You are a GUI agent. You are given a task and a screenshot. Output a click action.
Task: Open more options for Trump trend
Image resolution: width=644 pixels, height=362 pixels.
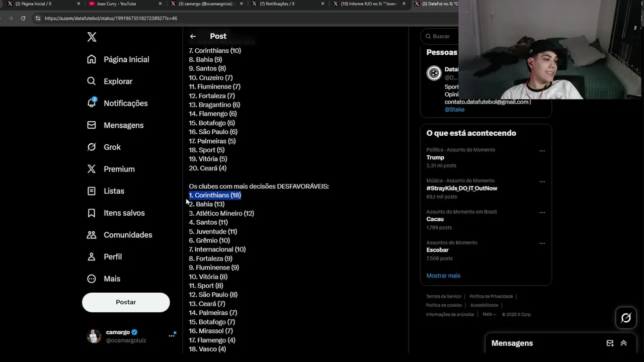click(x=542, y=151)
